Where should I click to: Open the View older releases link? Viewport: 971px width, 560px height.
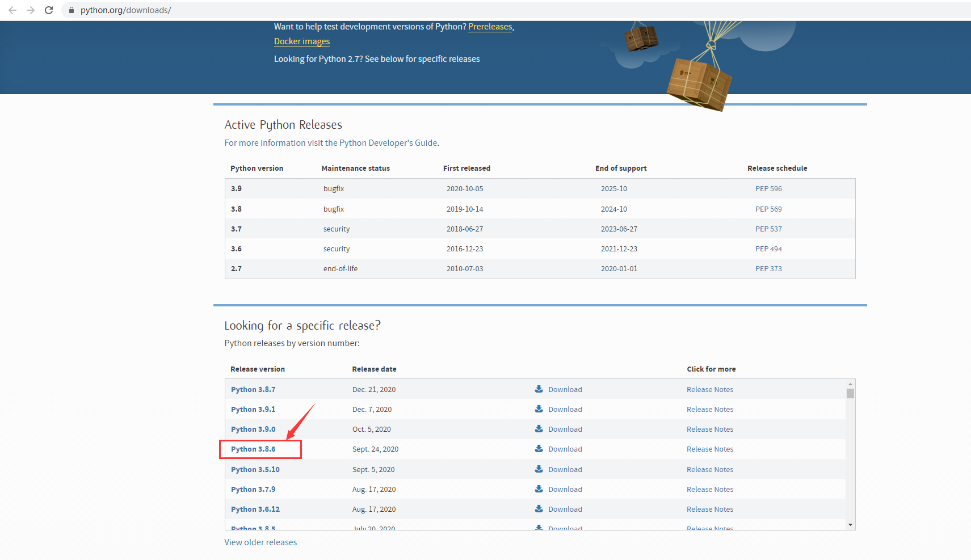(260, 542)
